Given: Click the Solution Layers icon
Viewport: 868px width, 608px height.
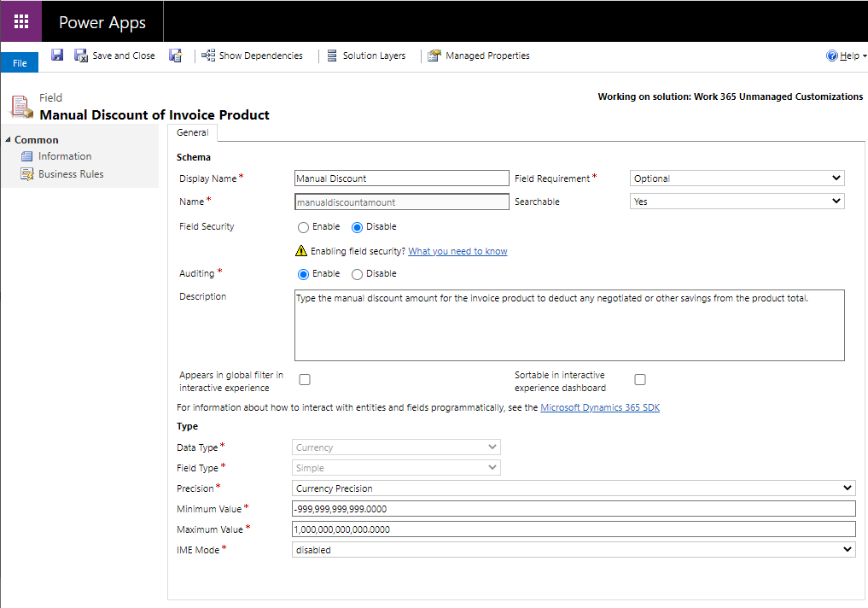Looking at the screenshot, I should [332, 56].
